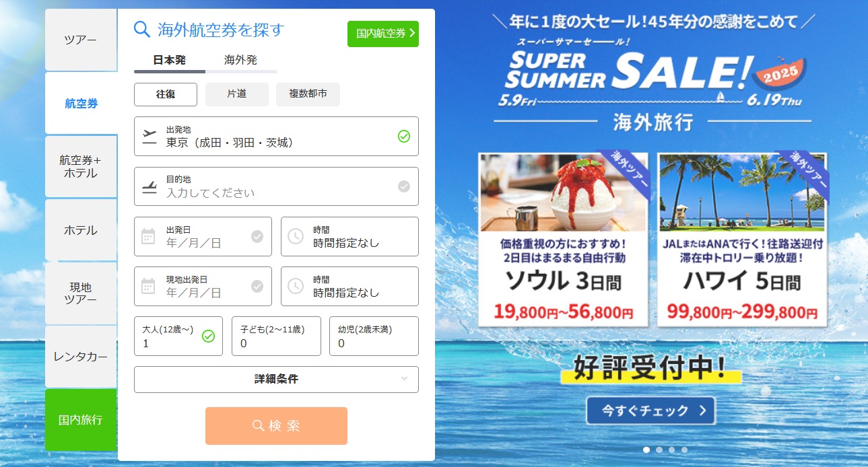Open the 航空券+ホテル side tab
Viewport: 868px width, 467px height.
click(x=81, y=167)
